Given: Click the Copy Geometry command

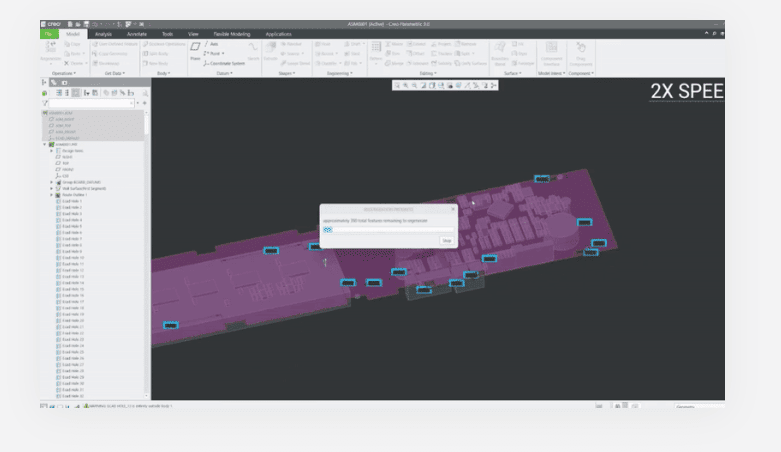Looking at the screenshot, I should click(110, 53).
